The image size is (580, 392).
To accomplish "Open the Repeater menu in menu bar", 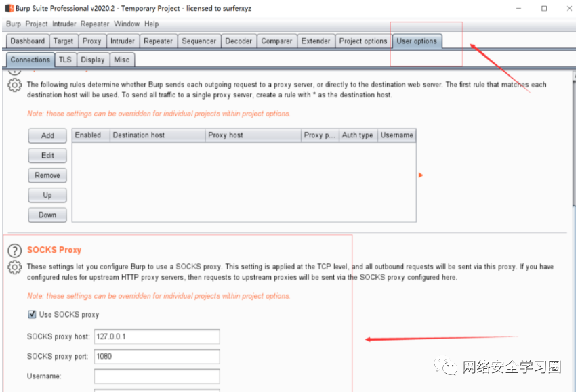I will 95,24.
